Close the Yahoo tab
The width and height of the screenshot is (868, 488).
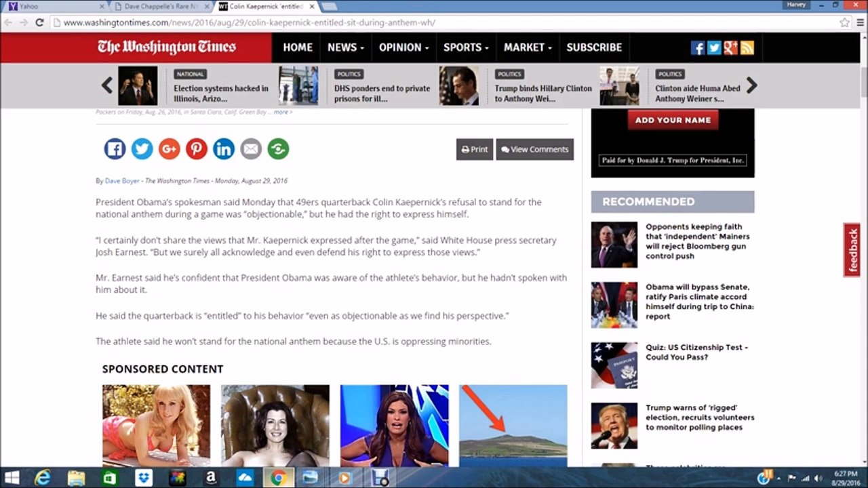point(102,7)
